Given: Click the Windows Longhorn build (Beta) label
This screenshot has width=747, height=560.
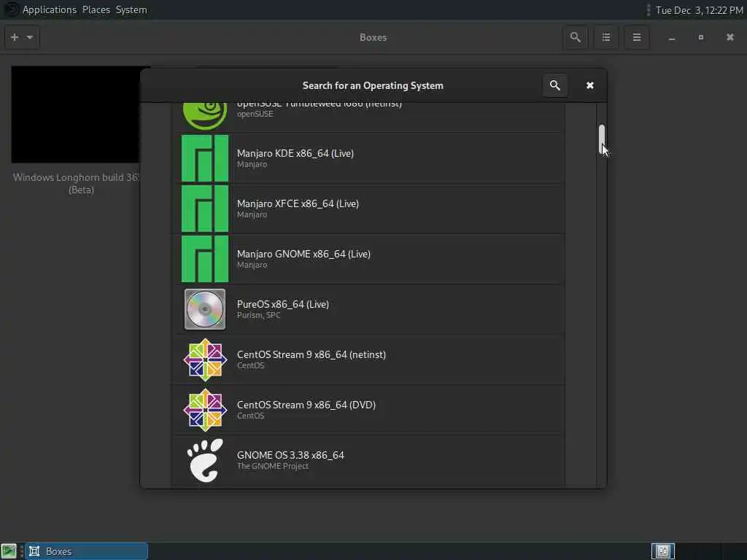Looking at the screenshot, I should 77,183.
